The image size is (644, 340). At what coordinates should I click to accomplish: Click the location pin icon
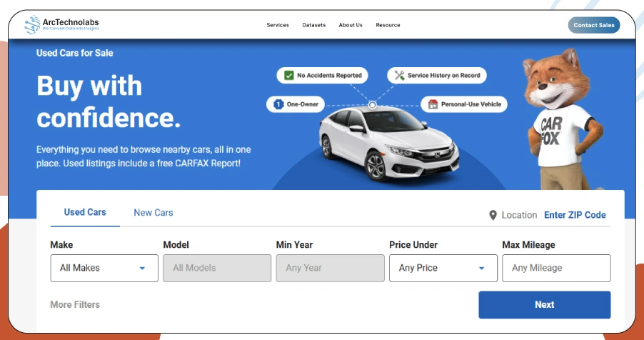point(493,215)
